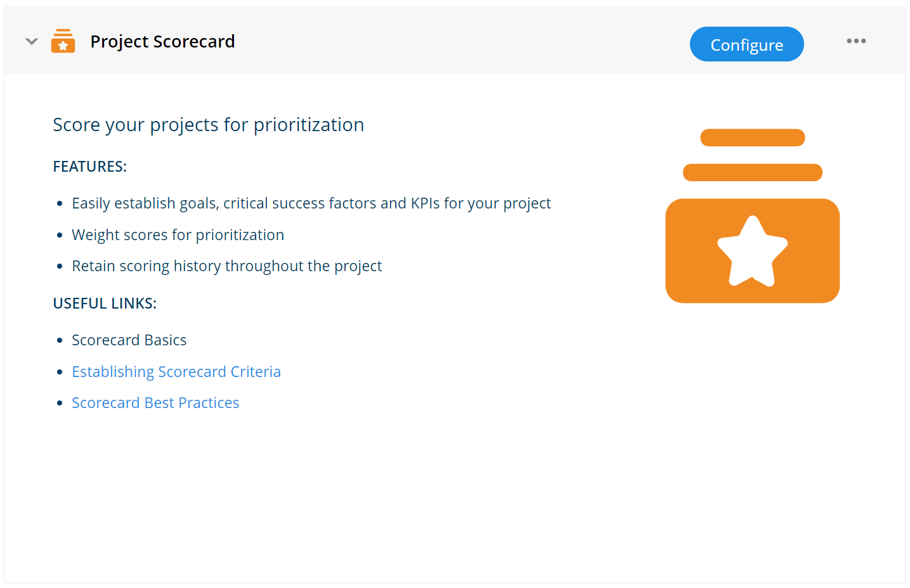This screenshot has height=588, width=910.
Task: Open Scorecard Best Practices
Action: pyautogui.click(x=155, y=402)
